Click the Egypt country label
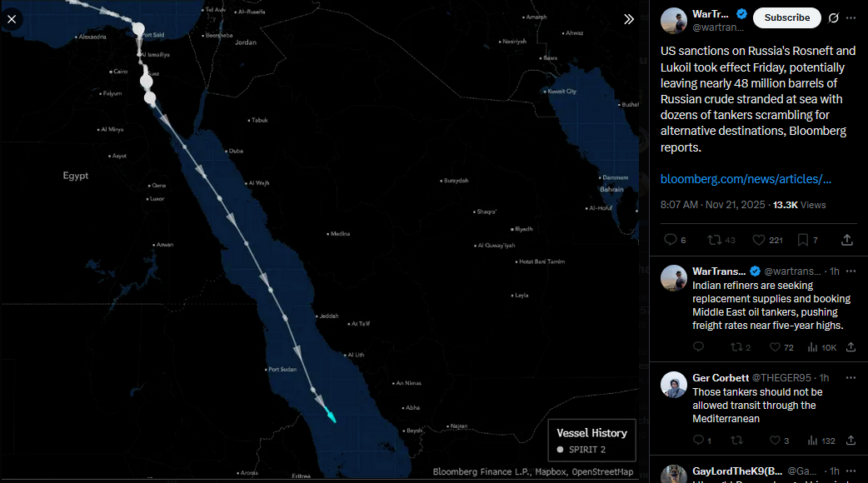Image resolution: width=868 pixels, height=483 pixels. click(76, 176)
